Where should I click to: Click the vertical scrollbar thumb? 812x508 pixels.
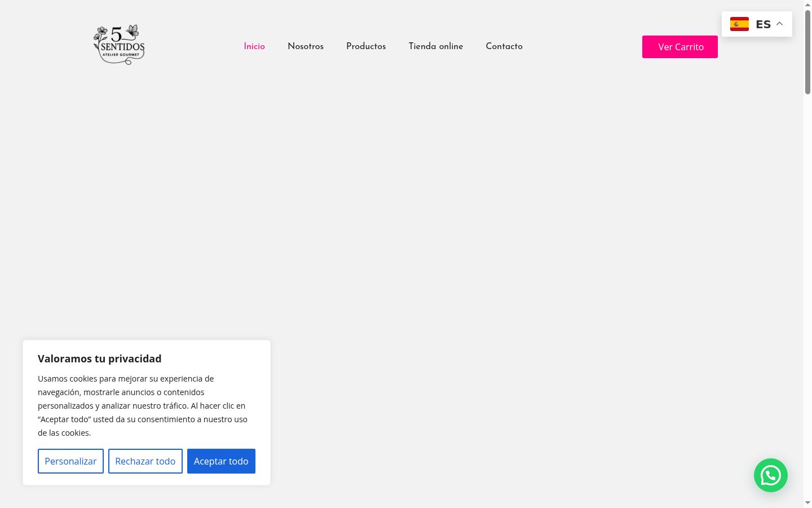tap(807, 52)
